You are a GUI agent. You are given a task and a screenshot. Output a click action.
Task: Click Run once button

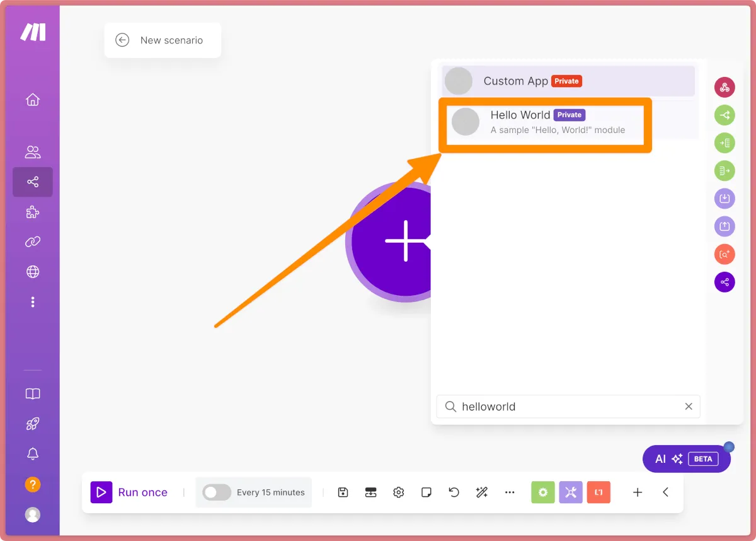coord(129,492)
